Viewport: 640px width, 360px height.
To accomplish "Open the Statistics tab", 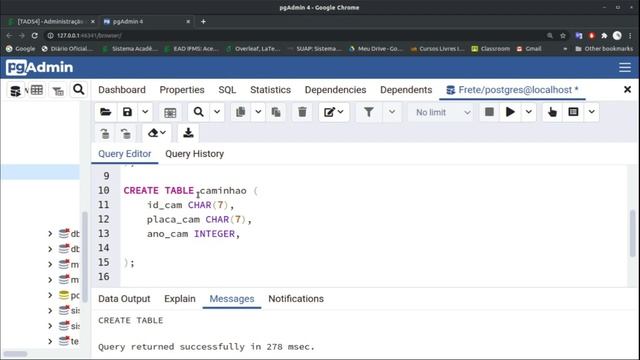I will pos(271,90).
